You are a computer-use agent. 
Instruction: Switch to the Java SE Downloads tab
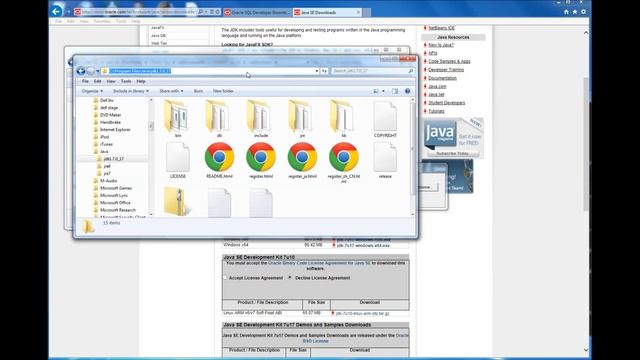pos(327,13)
